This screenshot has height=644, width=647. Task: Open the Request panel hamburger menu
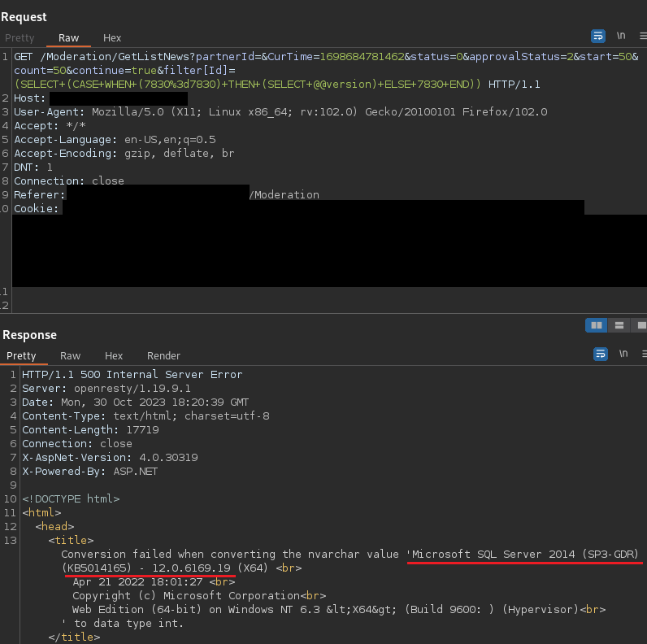[643, 37]
